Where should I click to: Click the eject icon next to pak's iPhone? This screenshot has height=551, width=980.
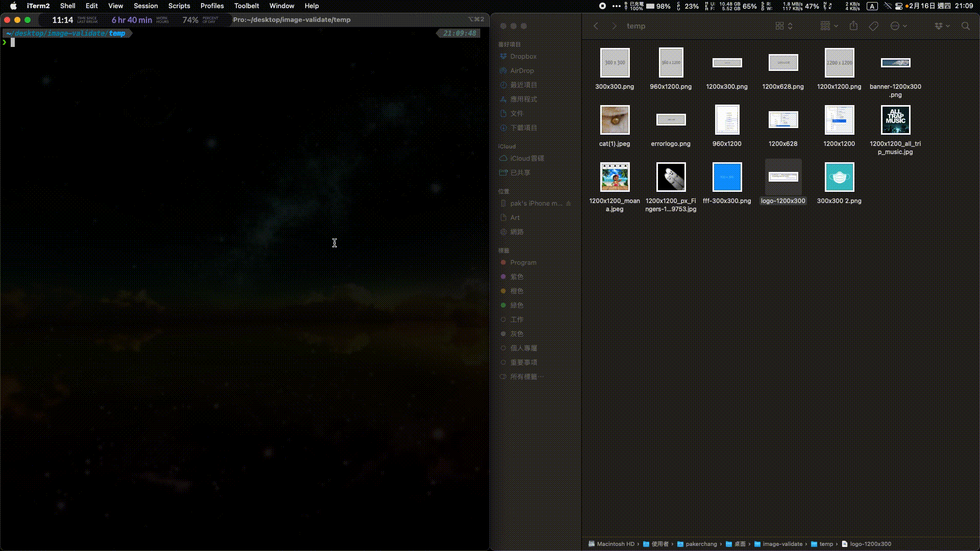coord(568,204)
